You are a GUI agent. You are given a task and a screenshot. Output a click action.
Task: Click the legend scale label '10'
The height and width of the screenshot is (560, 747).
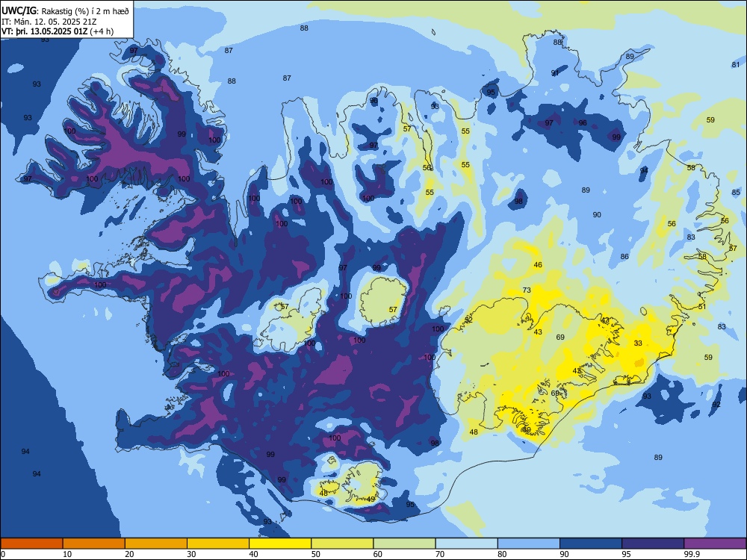(x=67, y=554)
